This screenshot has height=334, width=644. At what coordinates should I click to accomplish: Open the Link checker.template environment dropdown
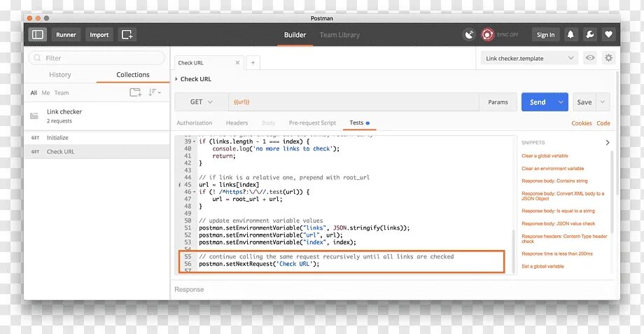click(529, 58)
